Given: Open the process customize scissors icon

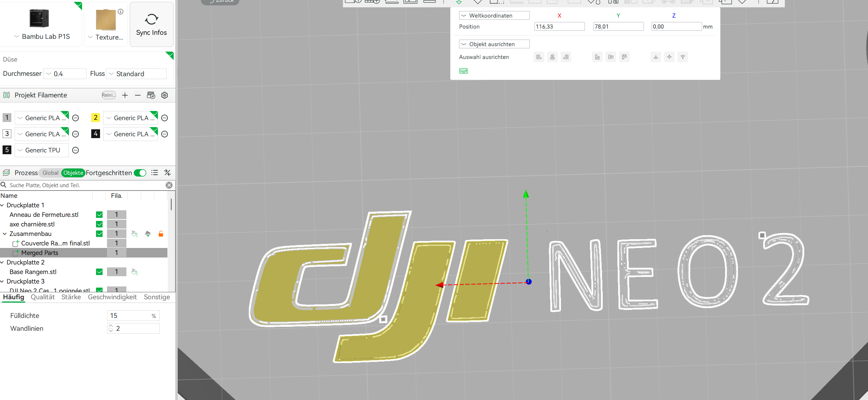Looking at the screenshot, I should 167,173.
